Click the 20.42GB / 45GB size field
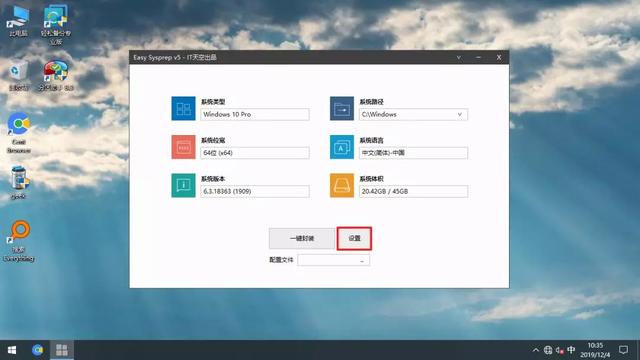 pos(413,191)
